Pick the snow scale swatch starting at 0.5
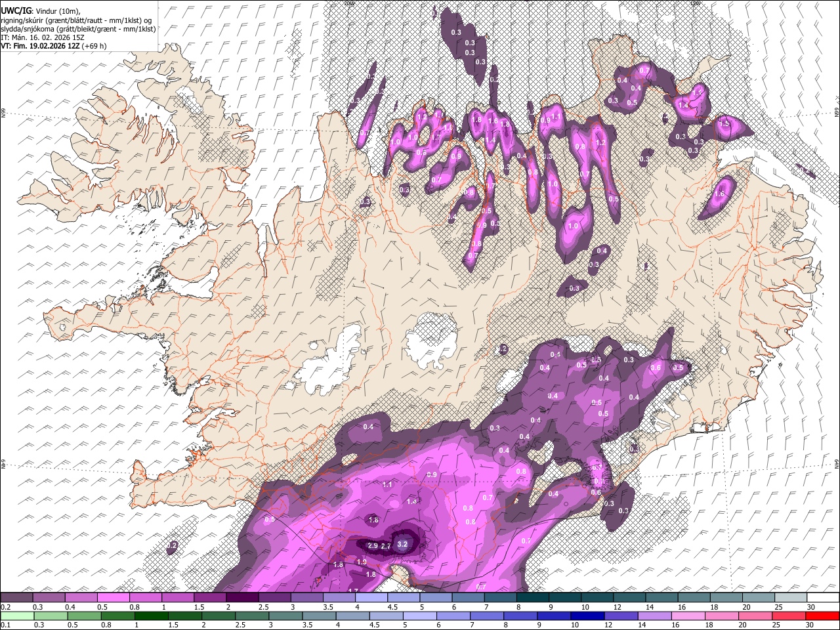This screenshot has width=840, height=630. point(113,597)
